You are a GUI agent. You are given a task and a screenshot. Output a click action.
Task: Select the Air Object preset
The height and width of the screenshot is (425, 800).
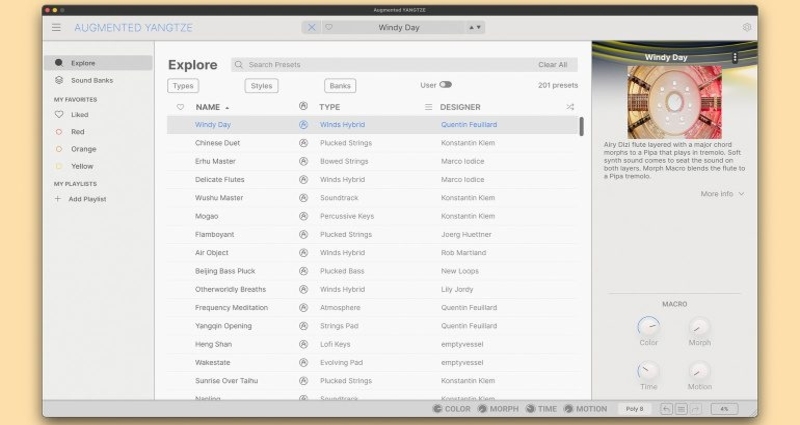(372, 253)
